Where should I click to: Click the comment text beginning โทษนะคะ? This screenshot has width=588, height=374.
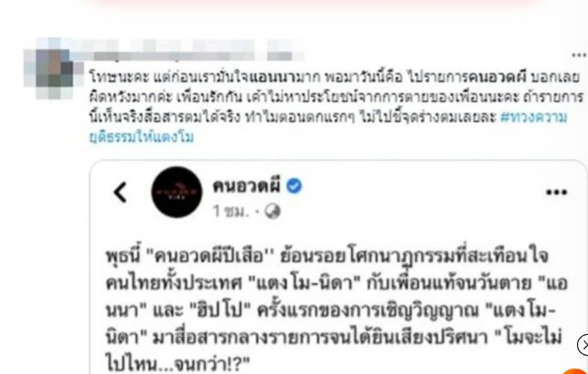tap(336, 107)
